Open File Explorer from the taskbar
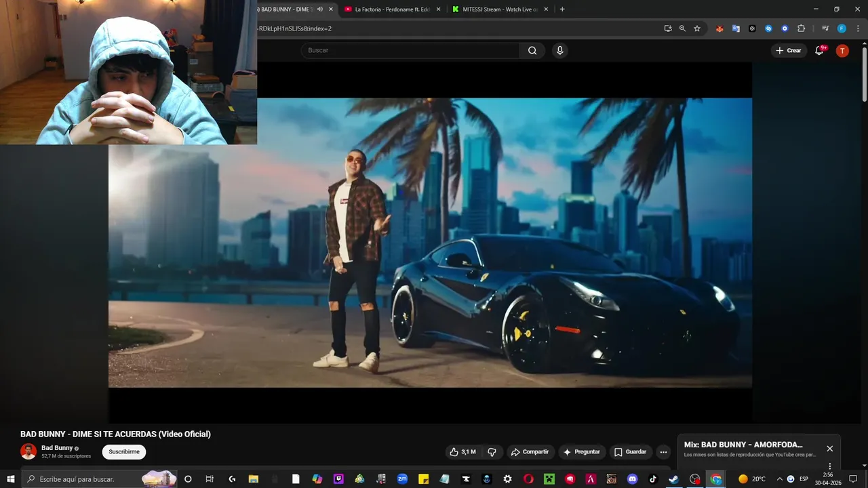868x488 pixels. pos(253,479)
